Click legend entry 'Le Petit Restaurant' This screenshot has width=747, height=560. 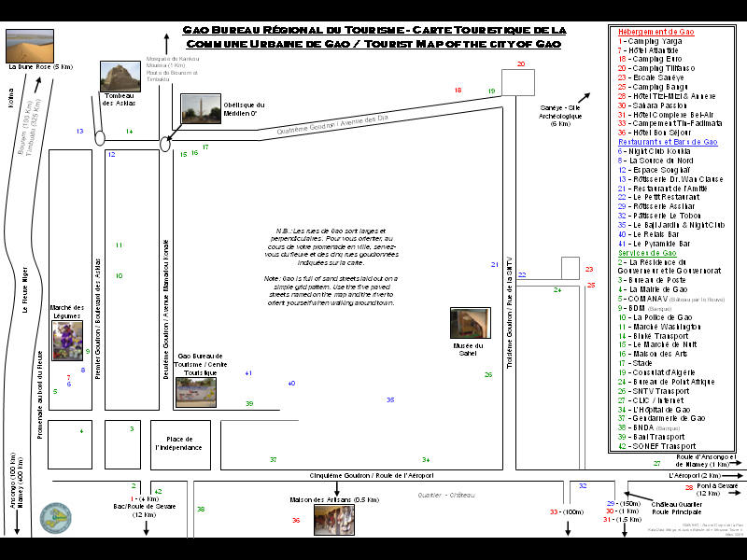tap(659, 197)
